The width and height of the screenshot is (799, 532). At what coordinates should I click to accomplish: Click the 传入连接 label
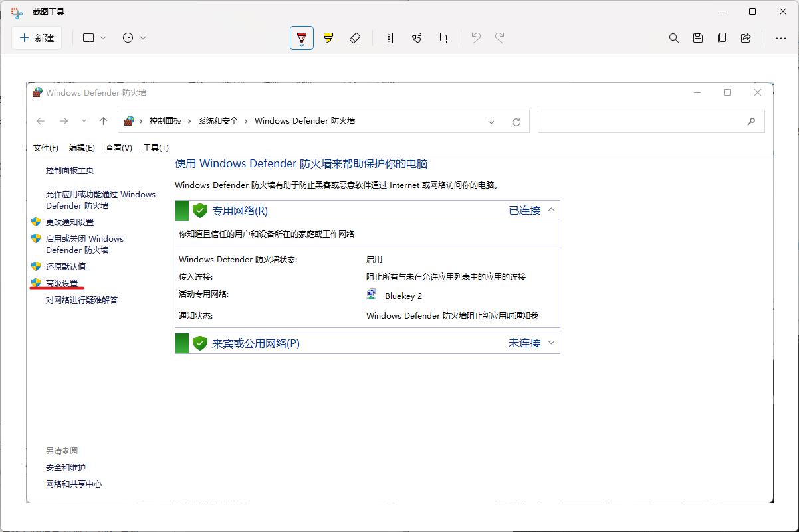[x=195, y=277]
